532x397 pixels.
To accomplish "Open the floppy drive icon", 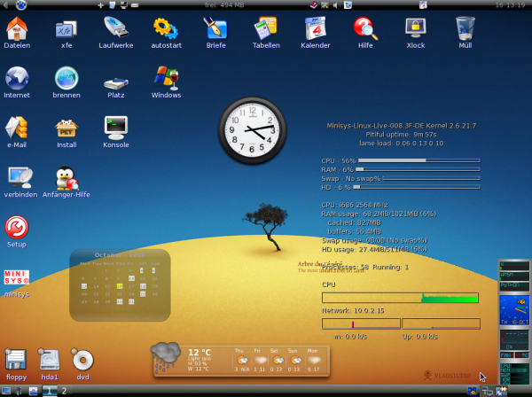I will (16, 360).
